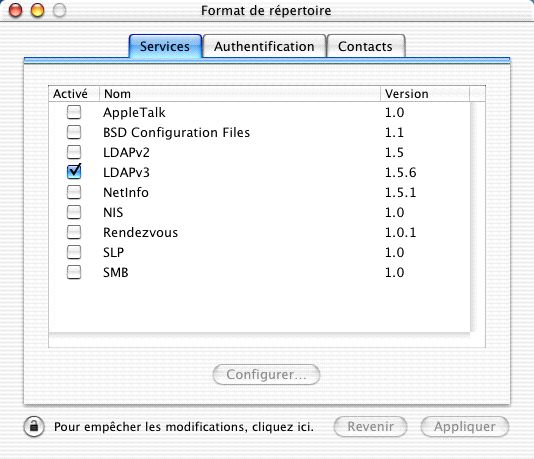This screenshot has width=534, height=459.
Task: Sort by the Activé column header
Action: tap(74, 94)
